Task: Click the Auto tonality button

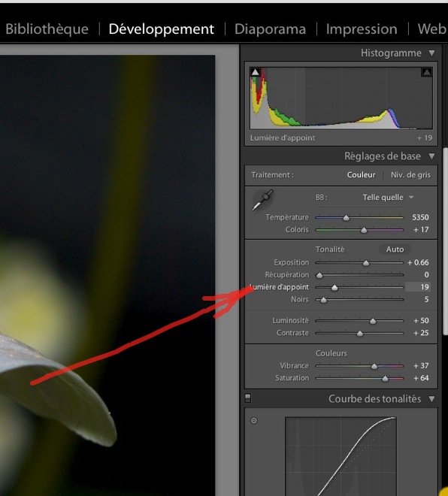Action: (395, 250)
